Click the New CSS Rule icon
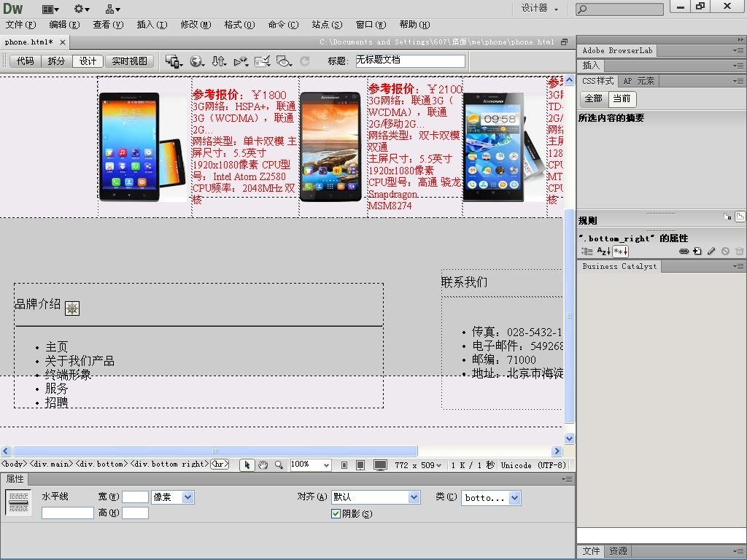747x560 pixels. pos(697,251)
